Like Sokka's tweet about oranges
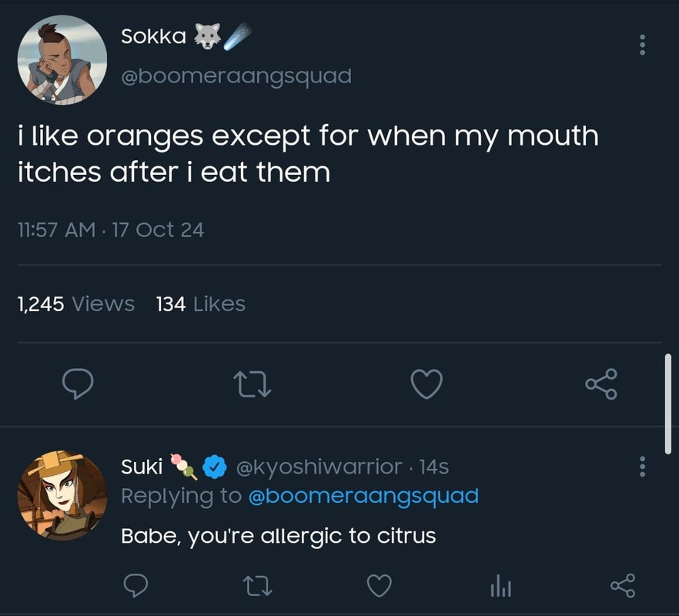Viewport: 679px width, 616px height. (426, 384)
